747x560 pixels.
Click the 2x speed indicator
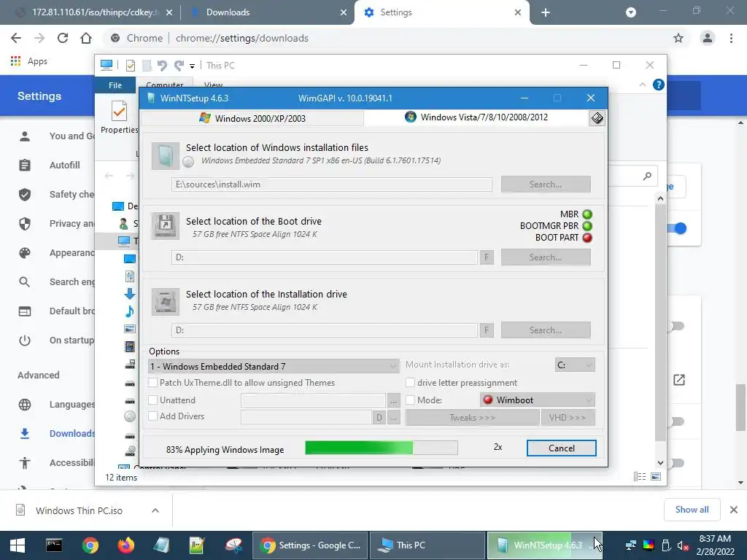pyautogui.click(x=498, y=447)
